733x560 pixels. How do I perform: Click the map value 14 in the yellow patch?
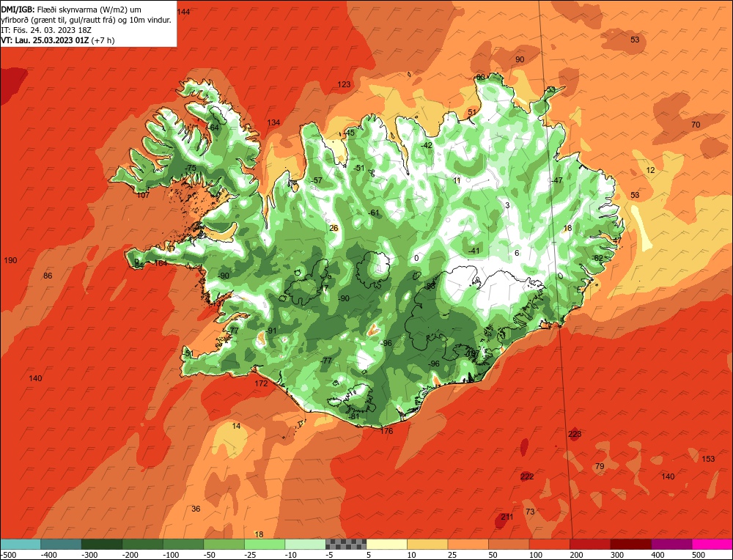(237, 427)
